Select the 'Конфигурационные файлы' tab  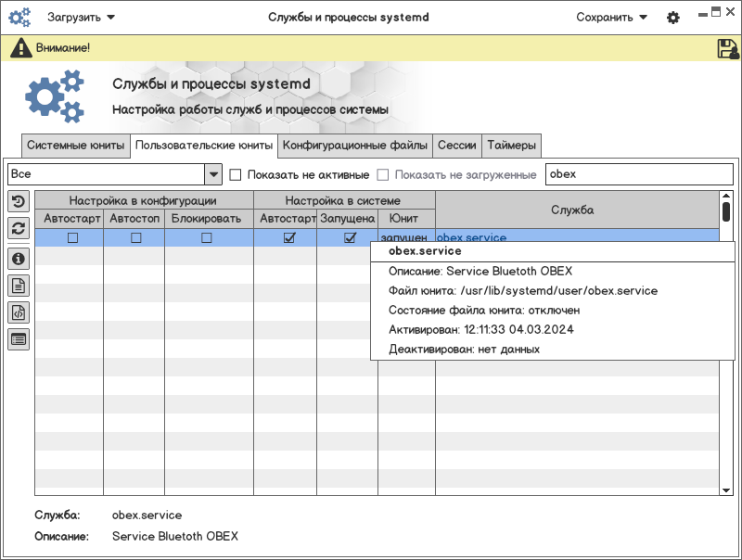pos(355,146)
